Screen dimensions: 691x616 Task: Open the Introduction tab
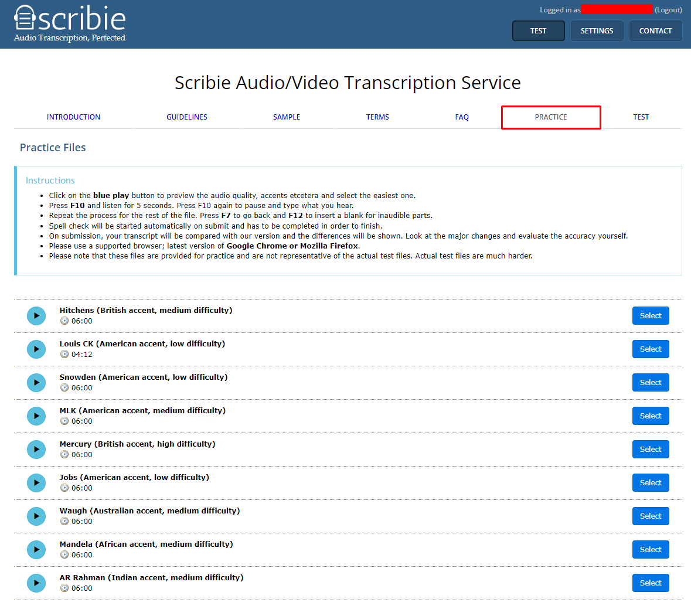point(74,117)
